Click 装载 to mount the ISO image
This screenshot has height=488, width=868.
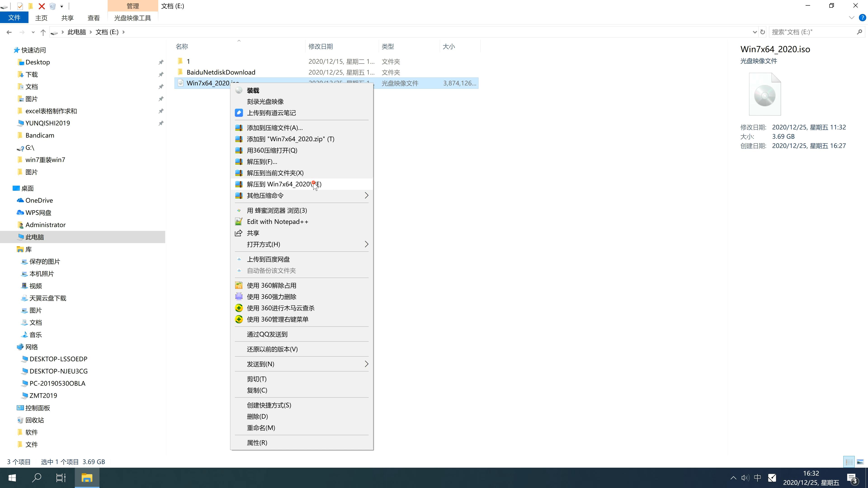pyautogui.click(x=253, y=90)
